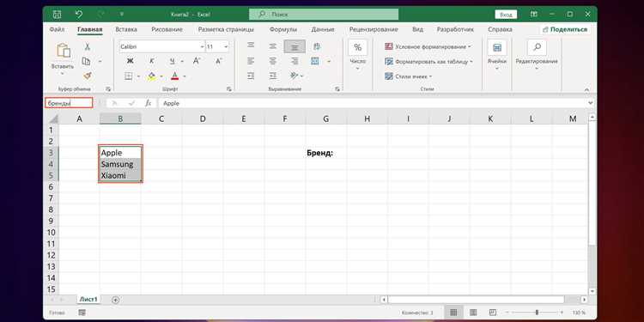
Task: Open the Copy options arrow
Action: click(x=100, y=61)
